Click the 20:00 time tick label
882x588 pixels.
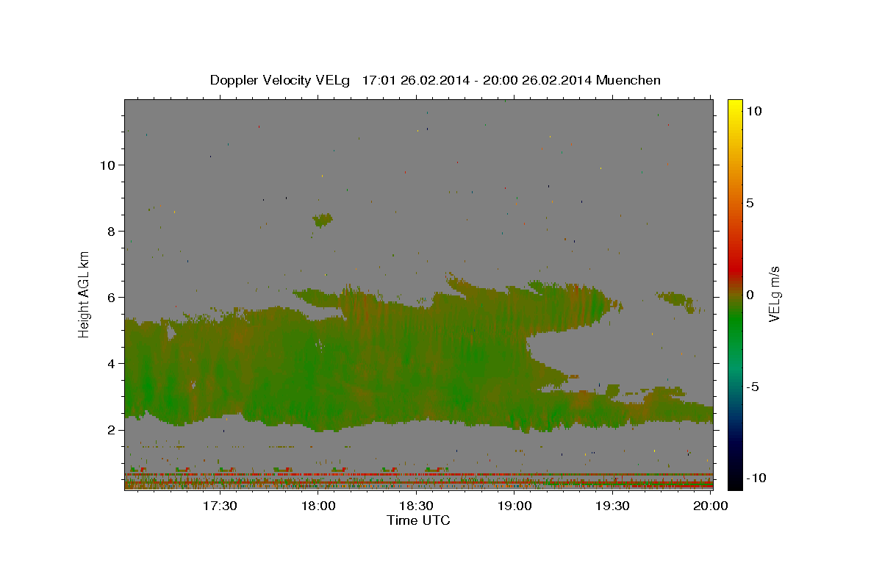click(711, 506)
